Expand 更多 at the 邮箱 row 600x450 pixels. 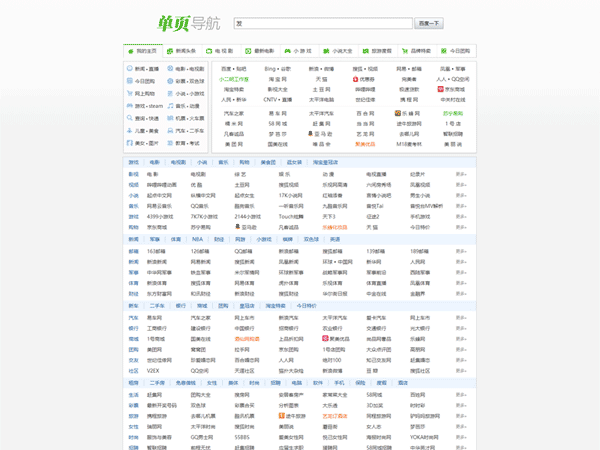tap(461, 251)
